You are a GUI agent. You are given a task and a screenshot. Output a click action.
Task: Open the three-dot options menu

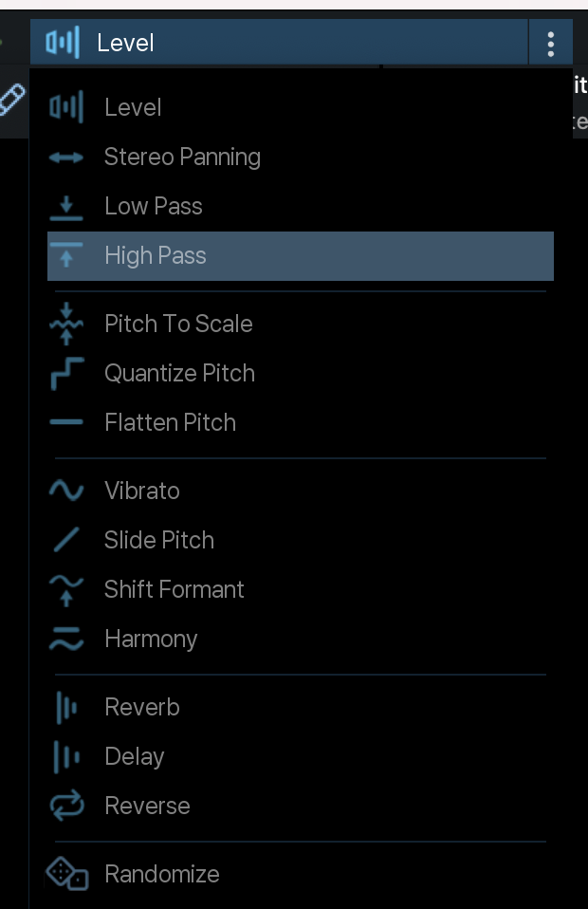(550, 43)
